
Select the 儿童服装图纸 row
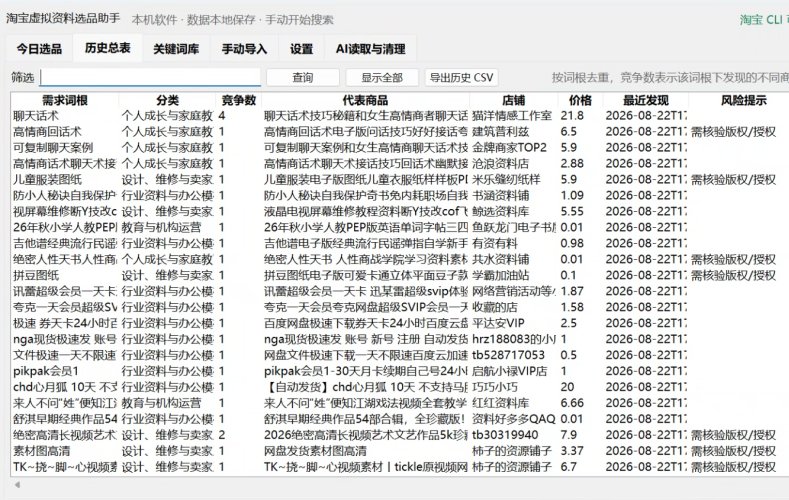(x=400, y=180)
